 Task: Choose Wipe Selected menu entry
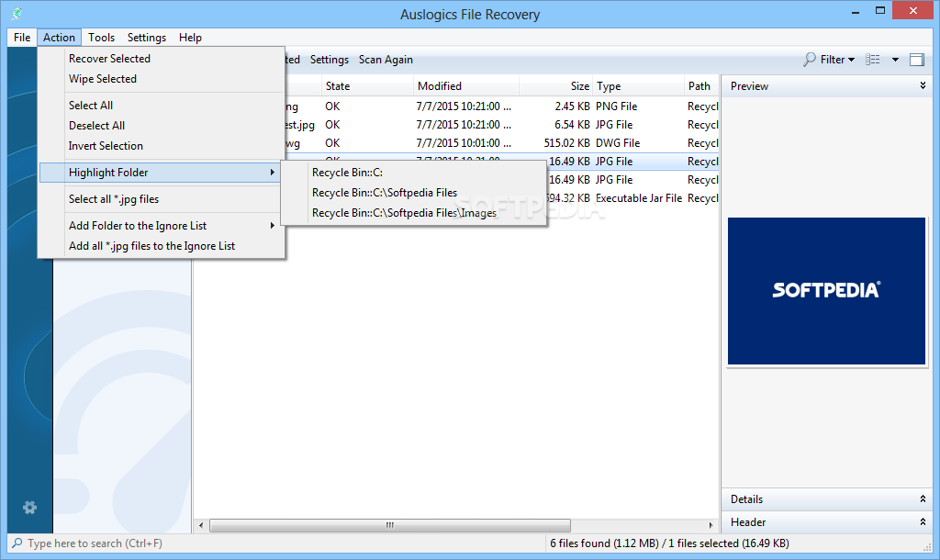pos(162,79)
